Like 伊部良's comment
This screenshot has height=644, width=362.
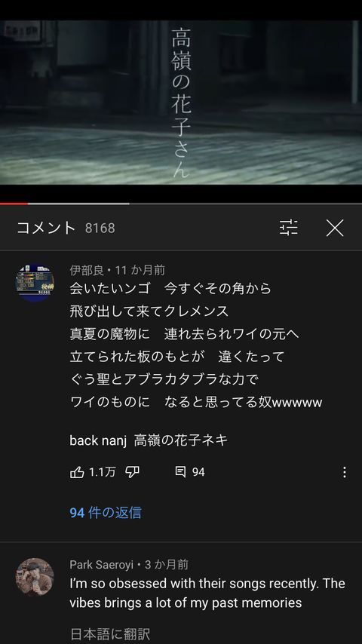point(77,472)
